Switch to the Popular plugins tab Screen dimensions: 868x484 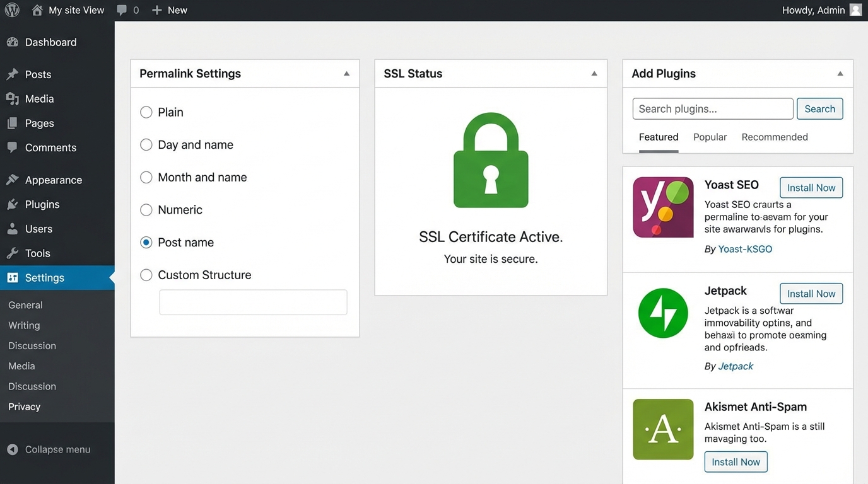[x=710, y=137]
